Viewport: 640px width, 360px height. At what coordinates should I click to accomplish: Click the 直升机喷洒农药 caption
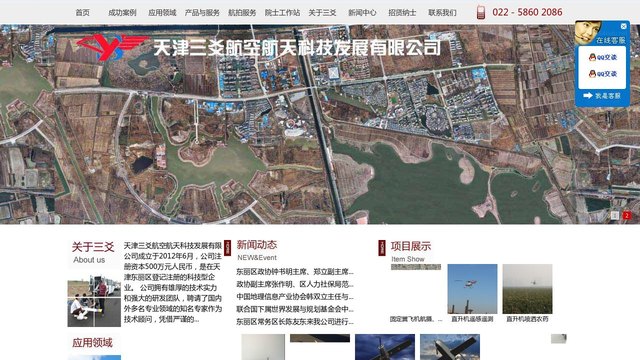pos(527,319)
